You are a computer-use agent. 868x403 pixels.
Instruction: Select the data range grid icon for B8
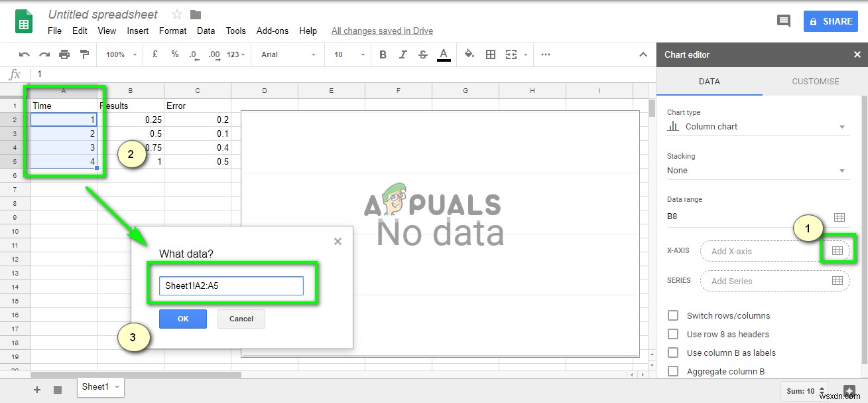coord(839,217)
